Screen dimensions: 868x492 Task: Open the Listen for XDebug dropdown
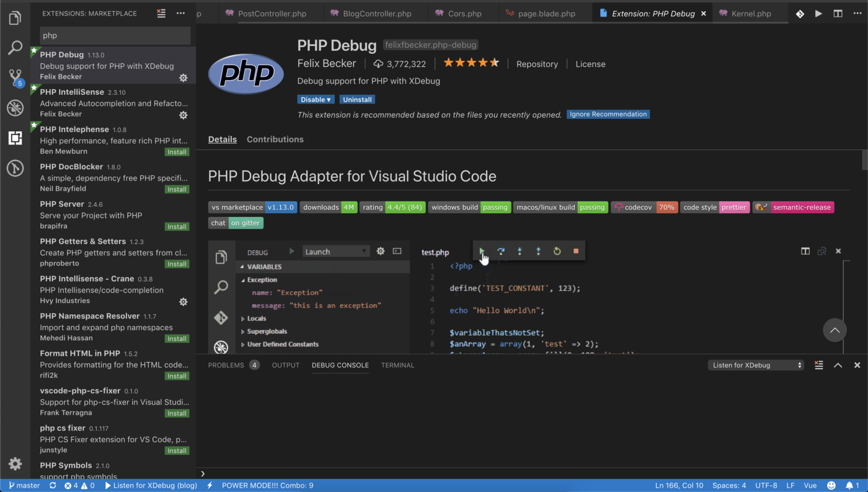(x=756, y=365)
